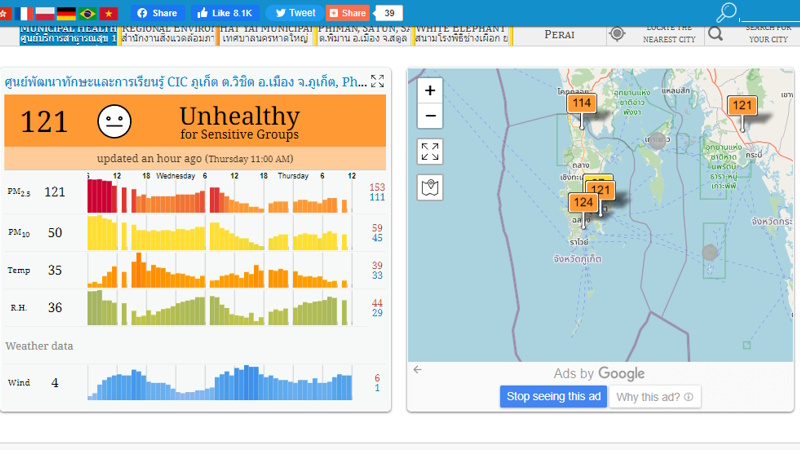The height and width of the screenshot is (450, 800).
Task: Select the Perai city tab
Action: coord(559,34)
